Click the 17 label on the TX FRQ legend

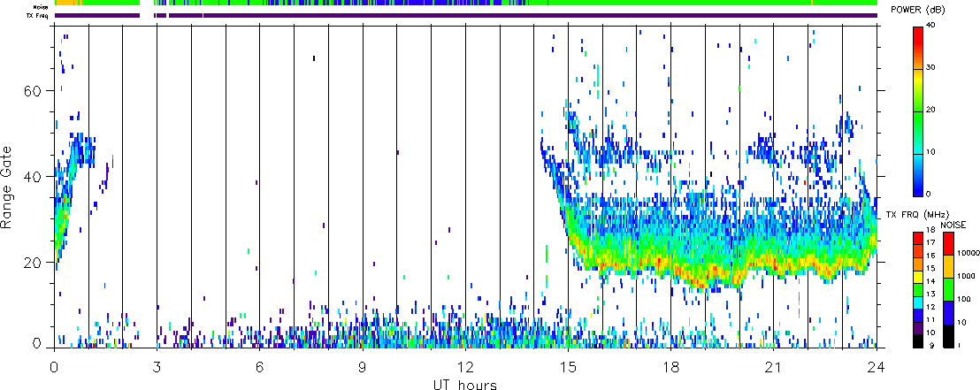pyautogui.click(x=930, y=242)
